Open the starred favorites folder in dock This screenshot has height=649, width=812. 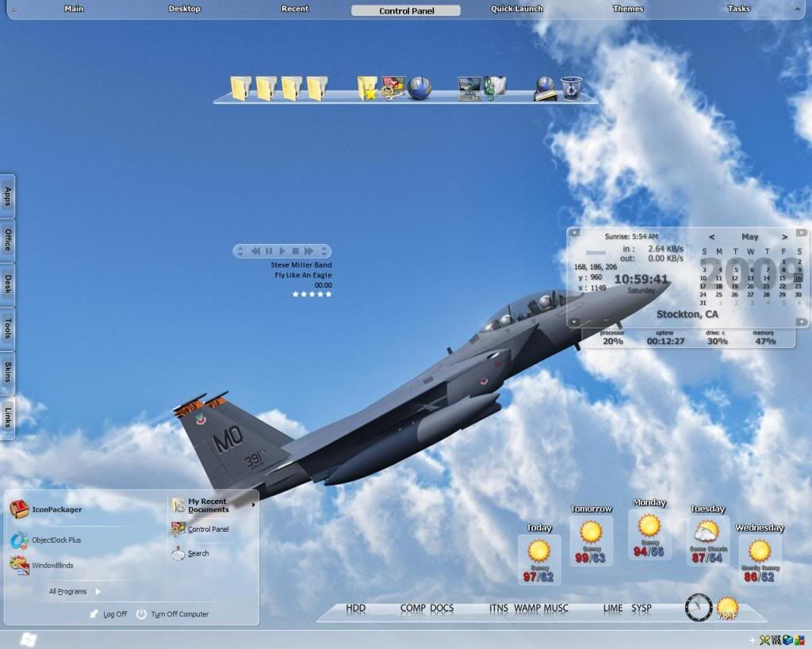(x=367, y=89)
